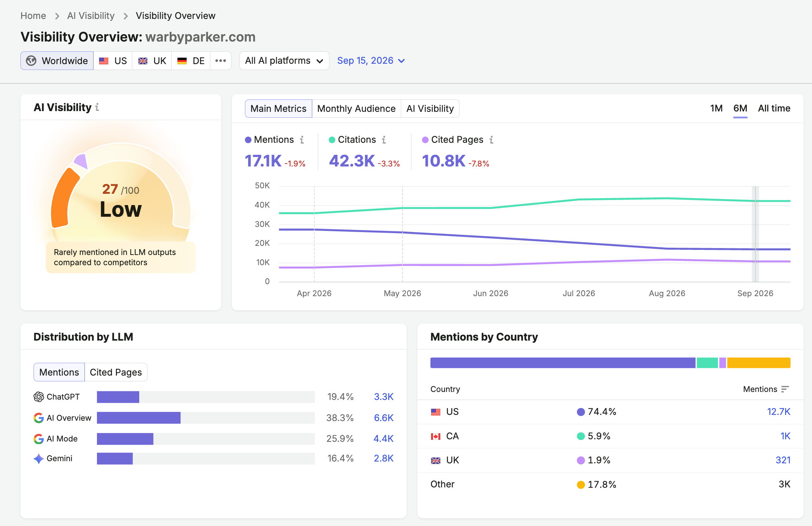Image resolution: width=812 pixels, height=526 pixels.
Task: Click the breadcrumb chevron after Home
Action: click(x=57, y=16)
